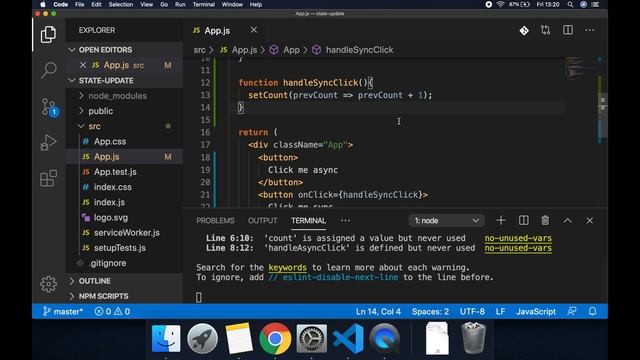640x360 pixels.
Task: Open Source Control view with badge
Action: (x=50, y=107)
